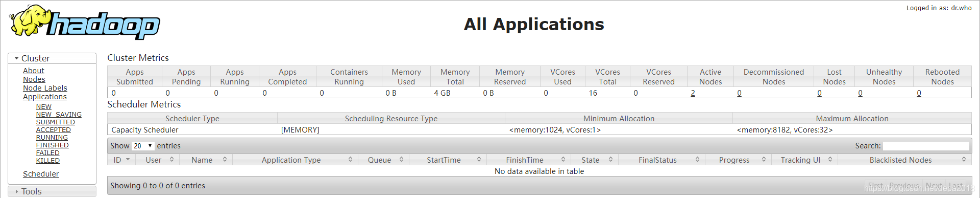The width and height of the screenshot is (980, 198).
Task: Open Unhealthy Nodes count link
Action: 860,93
